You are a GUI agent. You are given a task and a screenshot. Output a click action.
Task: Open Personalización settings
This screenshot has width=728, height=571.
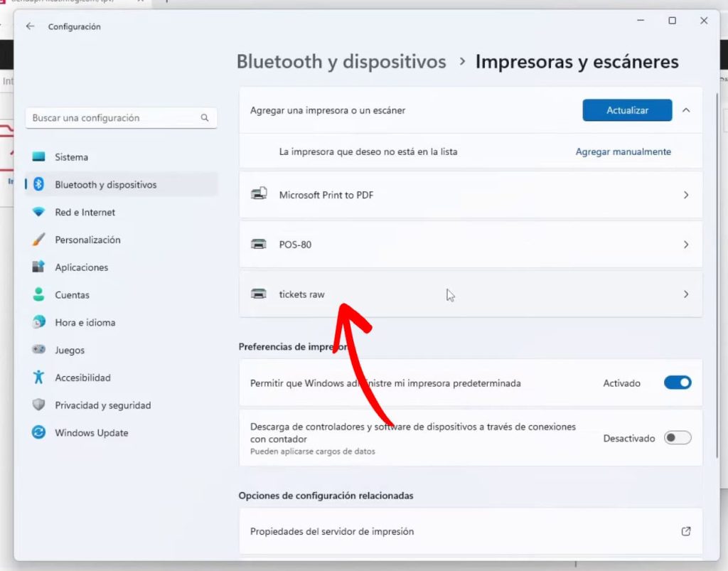point(87,240)
